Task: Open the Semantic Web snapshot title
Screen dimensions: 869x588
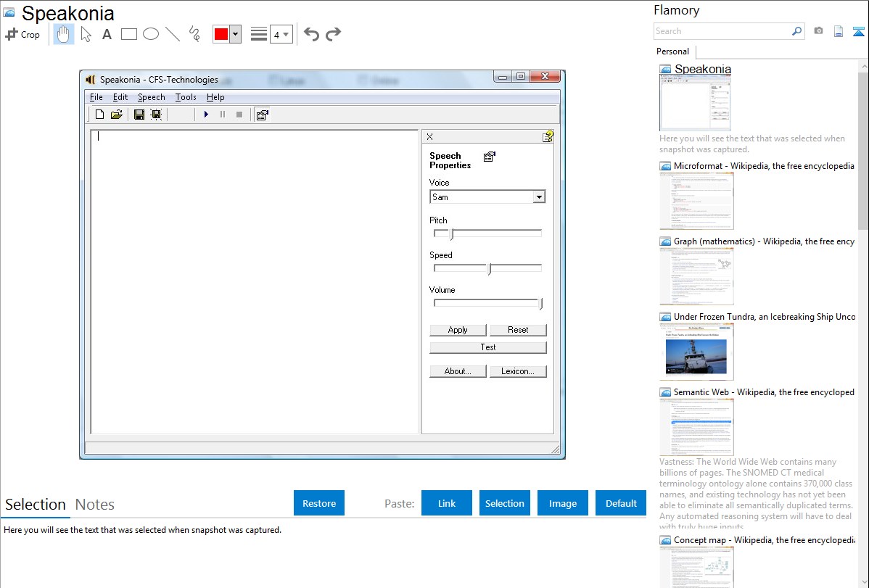Action: [765, 392]
